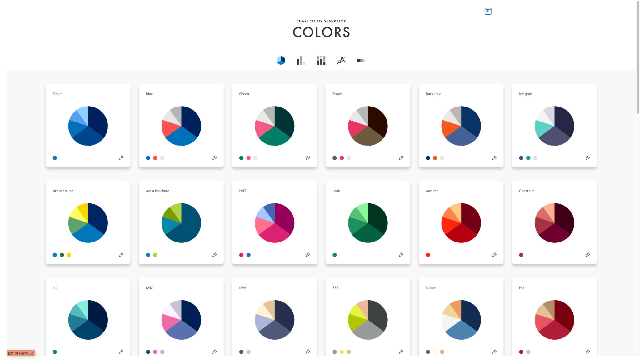Click the pen icon on the Chestnut card
The image size is (640, 364).
(x=588, y=255)
